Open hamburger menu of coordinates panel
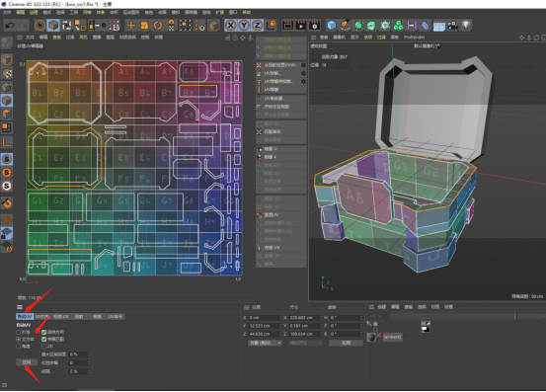The image size is (546, 392). [247, 307]
